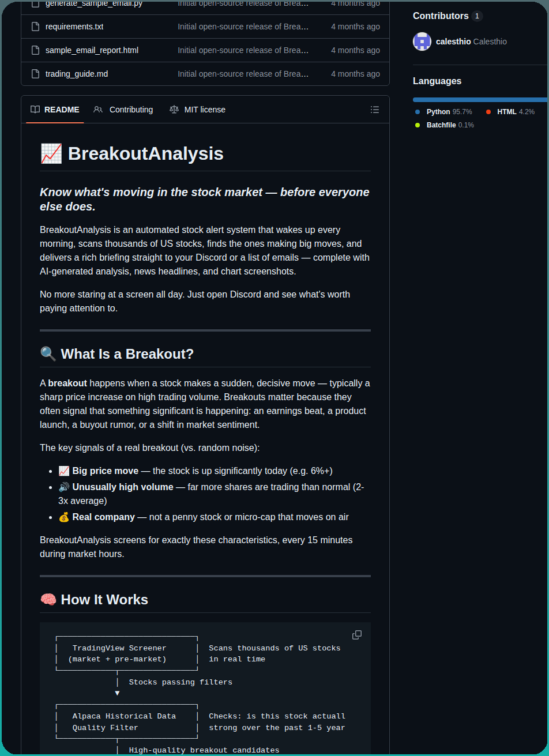Image resolution: width=549 pixels, height=756 pixels.
Task: Click the Real company bullet
Action: [204, 517]
